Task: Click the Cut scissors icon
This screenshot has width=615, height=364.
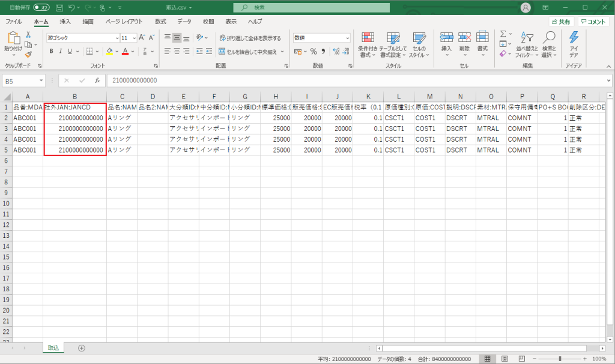Action: click(x=28, y=35)
